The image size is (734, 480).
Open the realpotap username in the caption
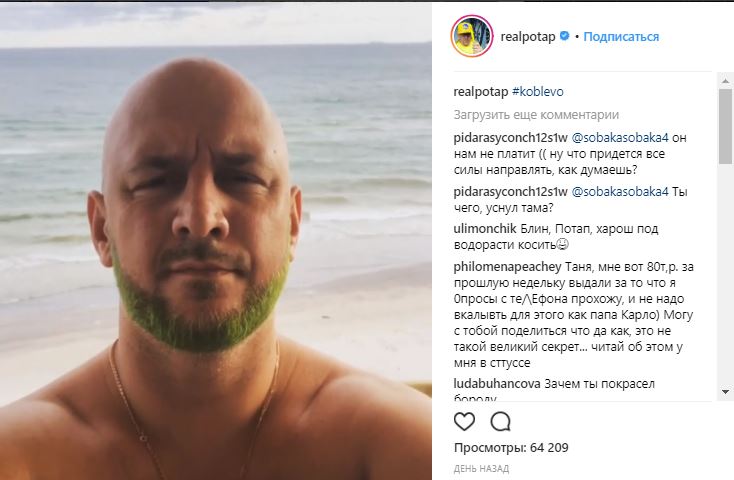(x=481, y=92)
